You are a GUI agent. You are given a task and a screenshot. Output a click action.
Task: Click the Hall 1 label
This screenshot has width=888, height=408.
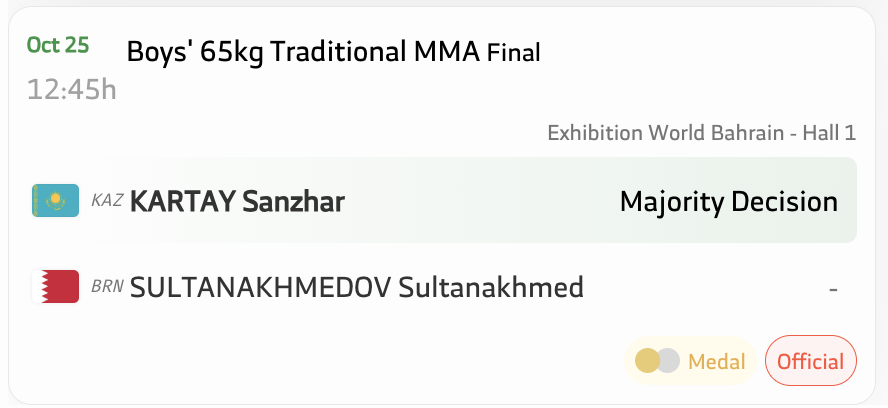(x=829, y=133)
